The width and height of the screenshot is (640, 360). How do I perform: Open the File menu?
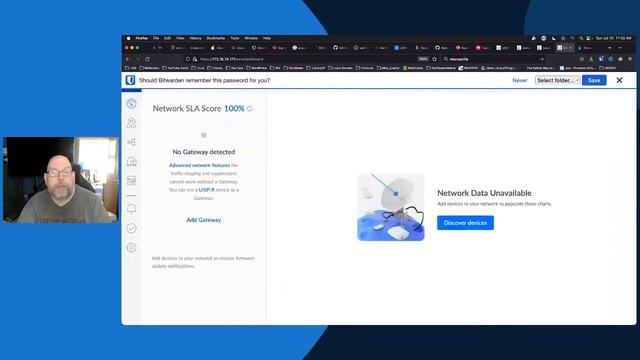tap(156, 38)
